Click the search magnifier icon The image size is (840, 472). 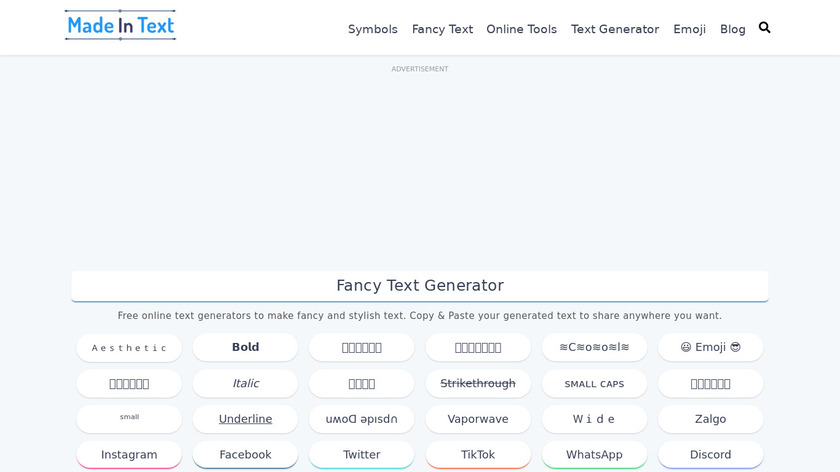tap(765, 28)
